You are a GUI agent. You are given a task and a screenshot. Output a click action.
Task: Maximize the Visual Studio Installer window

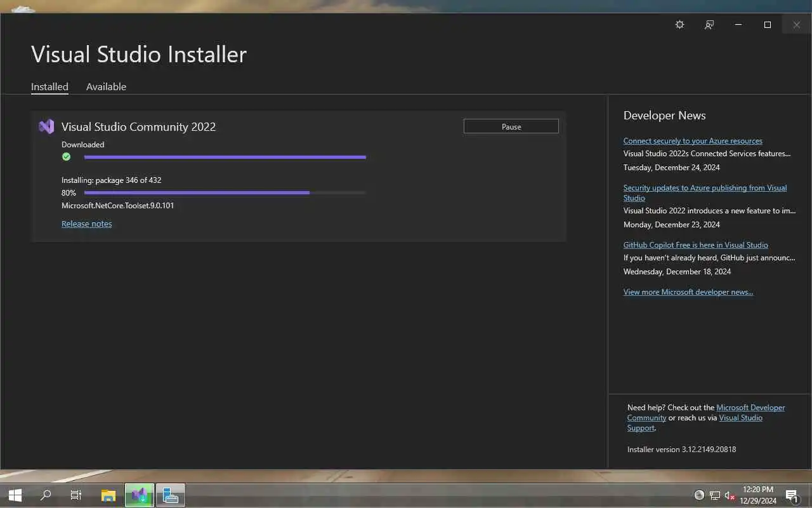pos(768,25)
